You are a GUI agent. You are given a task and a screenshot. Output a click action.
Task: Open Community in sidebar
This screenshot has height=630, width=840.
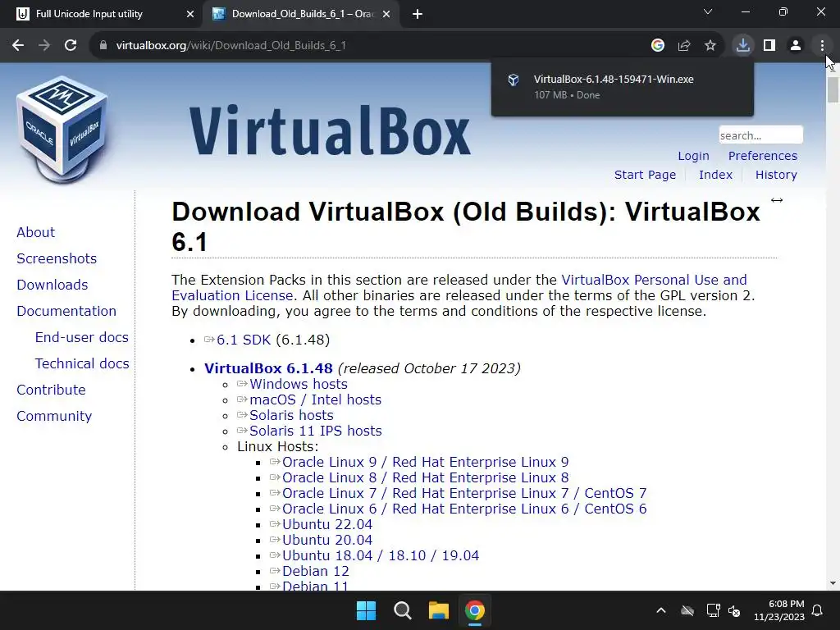click(x=54, y=416)
